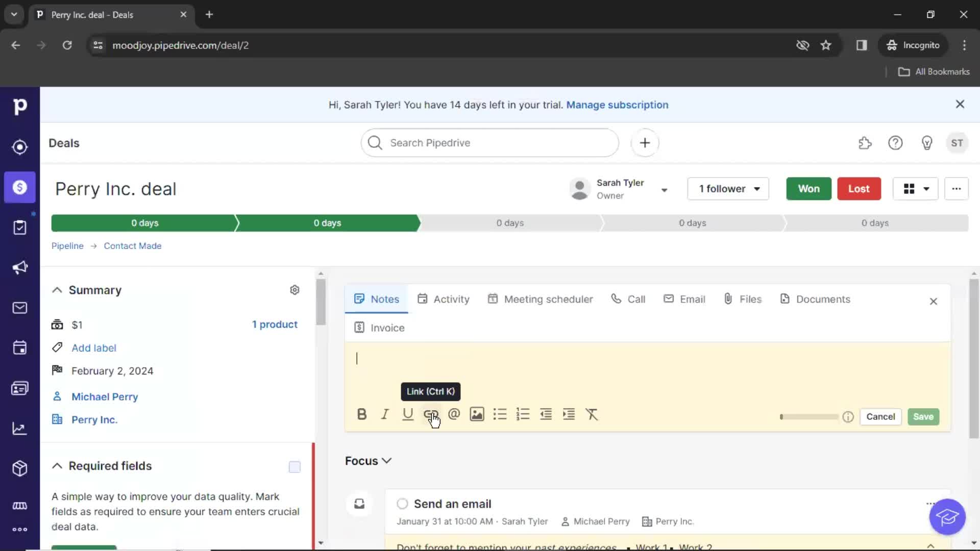Toggle Underline formatting icon
The image size is (980, 551).
pyautogui.click(x=408, y=414)
